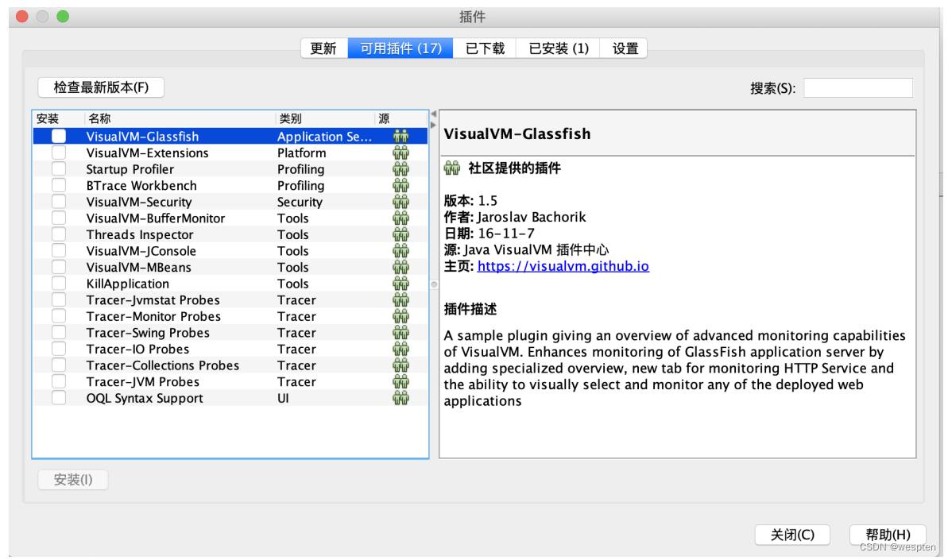Check the OQL Syntax Support checkbox
This screenshot has width=948, height=560.
click(59, 397)
